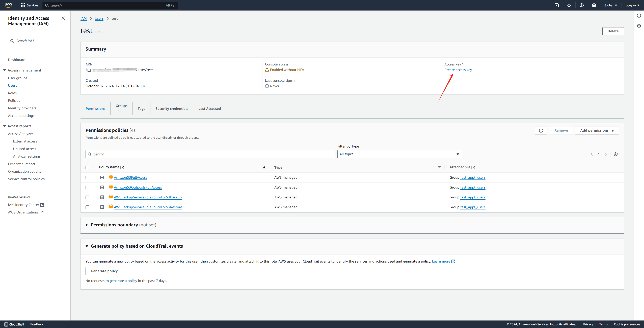Open CloudShell icon in top navigation bar
Screen dimensions: 644x328
556,5
